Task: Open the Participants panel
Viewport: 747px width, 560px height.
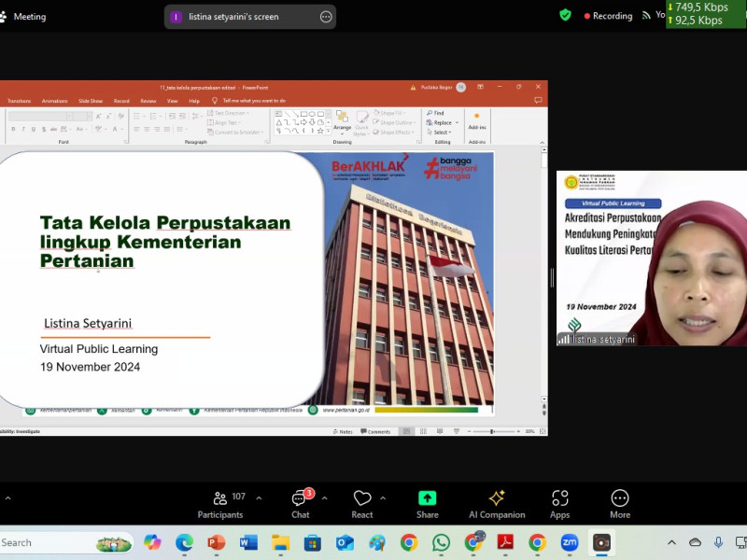Action: coord(220,504)
